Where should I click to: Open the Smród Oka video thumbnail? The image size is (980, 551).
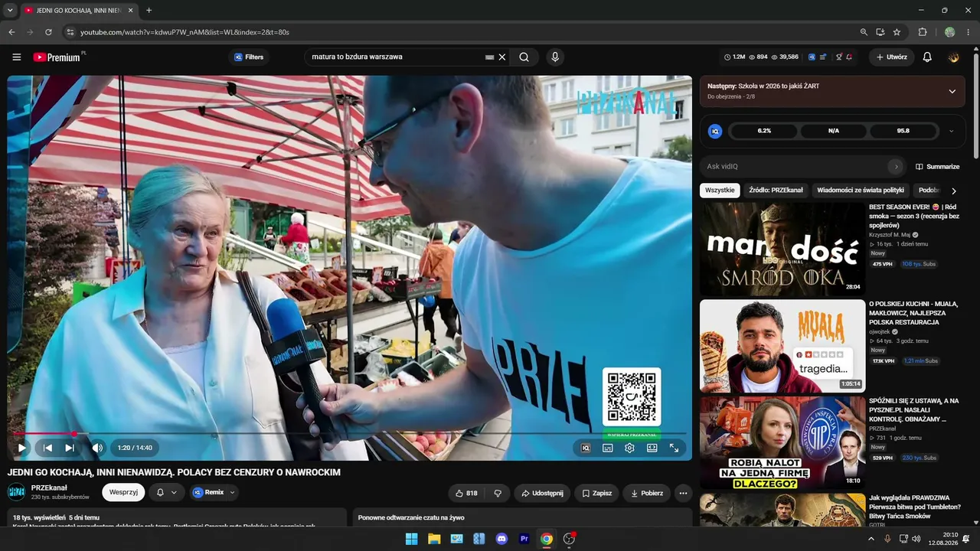(x=782, y=249)
